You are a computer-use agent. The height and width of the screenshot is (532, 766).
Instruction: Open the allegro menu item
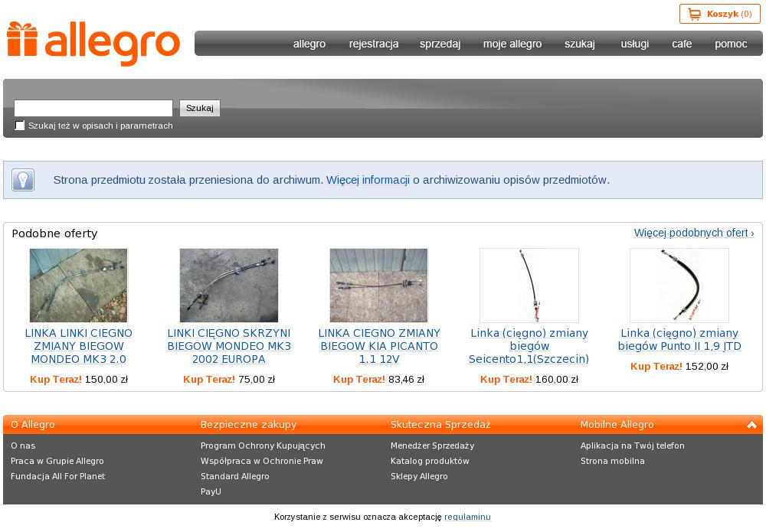(x=309, y=44)
